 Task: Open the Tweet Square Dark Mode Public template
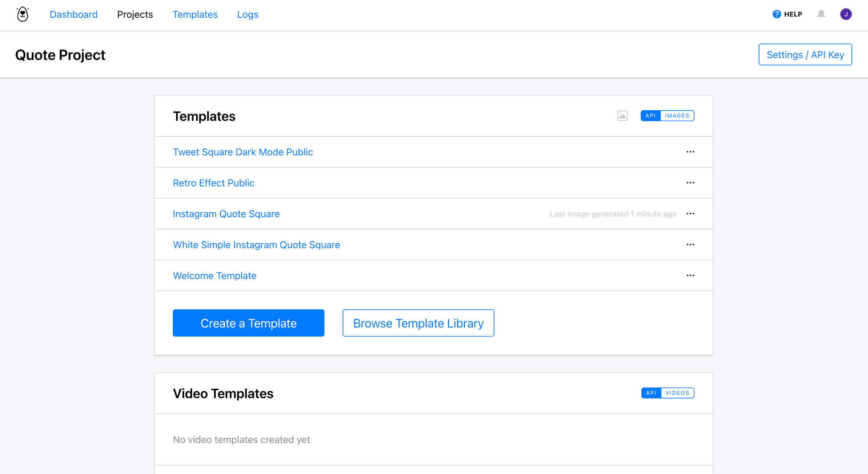click(243, 152)
